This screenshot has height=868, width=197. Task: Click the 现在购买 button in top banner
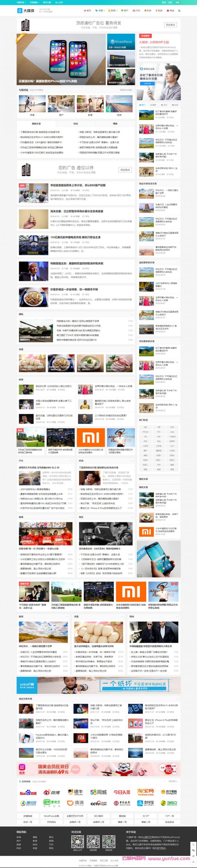point(170,25)
